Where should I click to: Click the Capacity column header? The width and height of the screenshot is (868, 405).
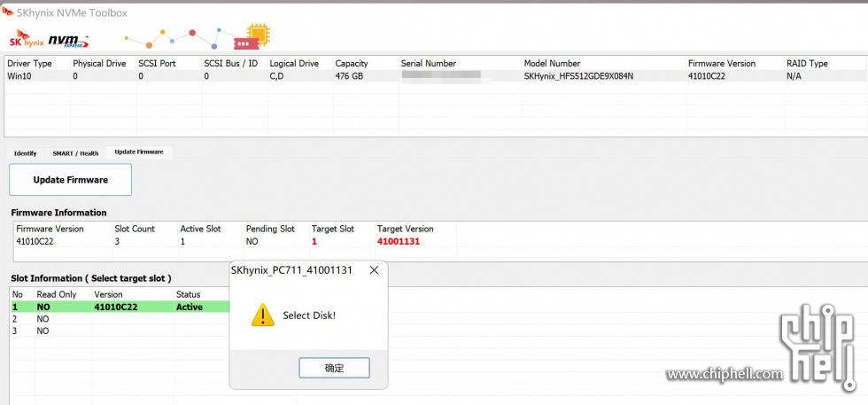pyautogui.click(x=352, y=63)
